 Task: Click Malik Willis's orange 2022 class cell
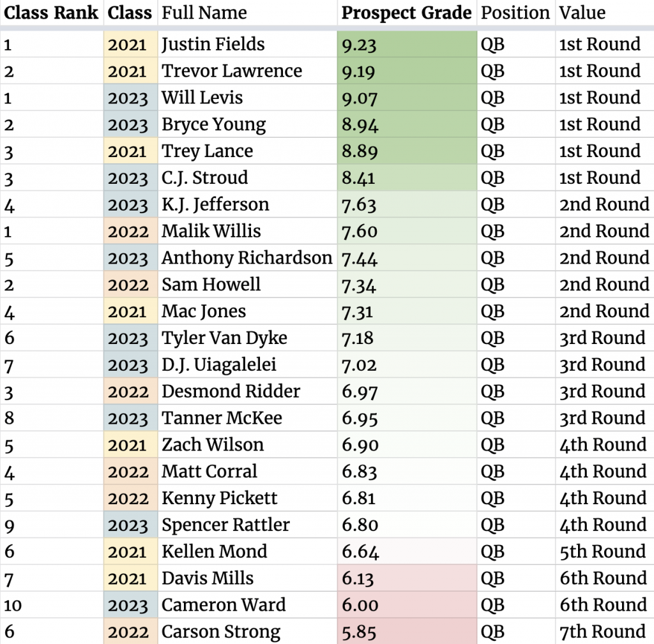(130, 231)
